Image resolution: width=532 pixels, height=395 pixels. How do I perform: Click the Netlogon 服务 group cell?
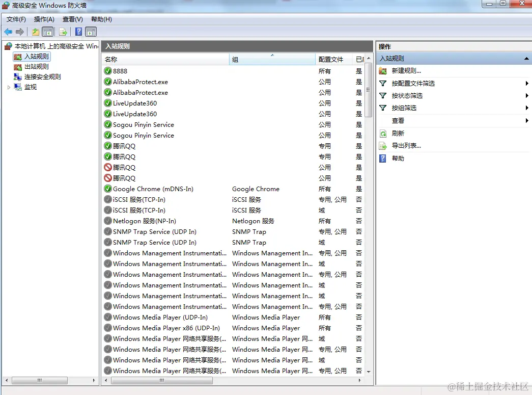(x=253, y=221)
